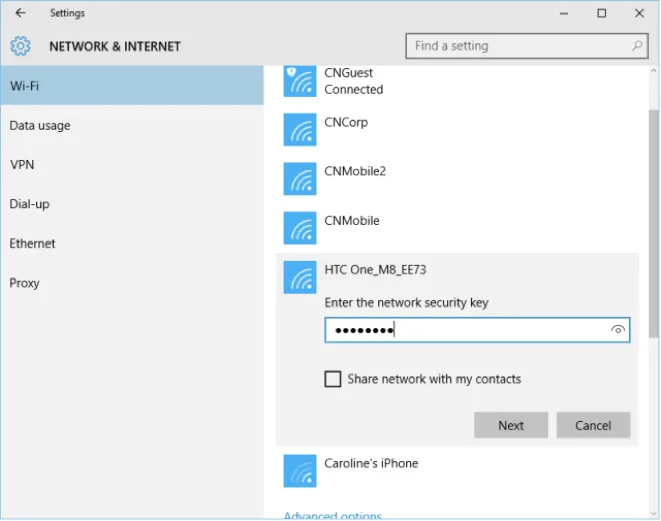The height and width of the screenshot is (521, 661).
Task: Click the network security key field
Action: click(465, 330)
